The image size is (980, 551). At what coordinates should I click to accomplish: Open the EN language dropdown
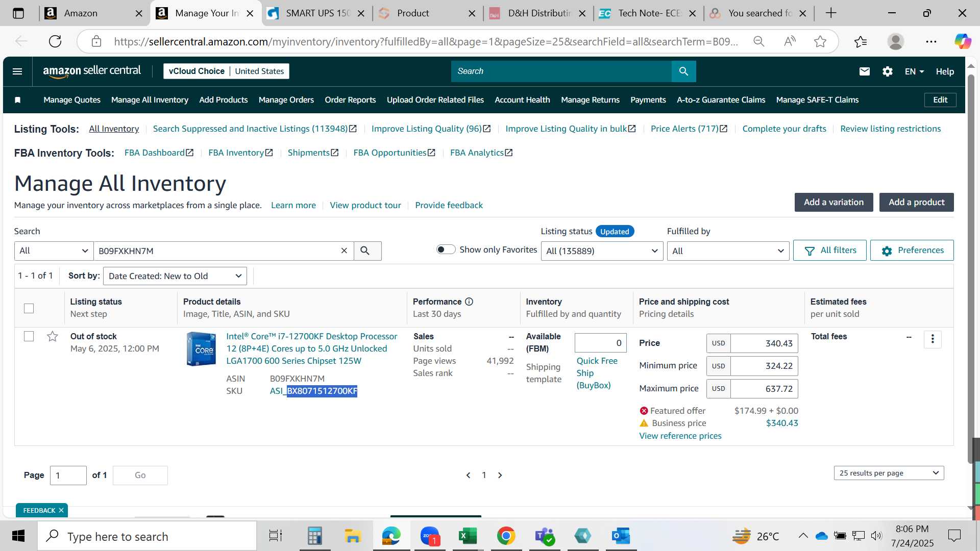click(914, 71)
